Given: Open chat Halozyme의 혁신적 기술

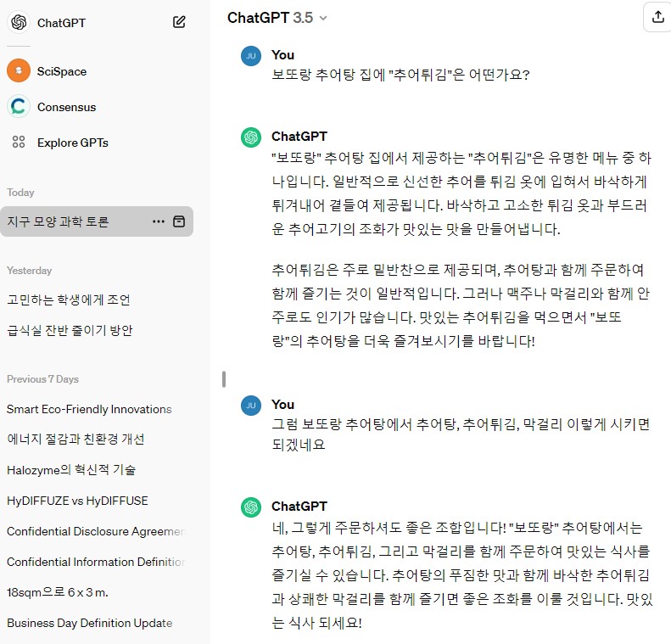Looking at the screenshot, I should (x=71, y=470).
